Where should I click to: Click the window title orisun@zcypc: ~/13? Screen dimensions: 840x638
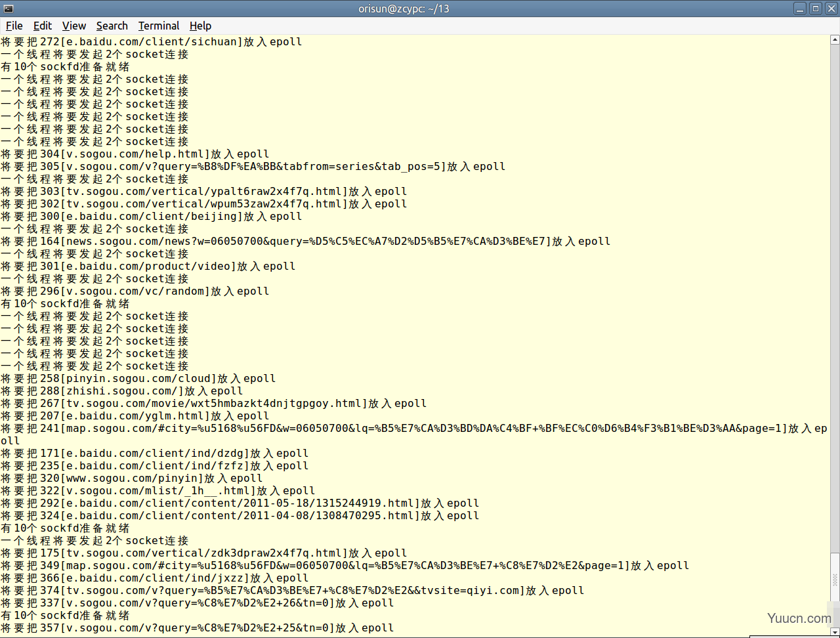click(x=404, y=9)
